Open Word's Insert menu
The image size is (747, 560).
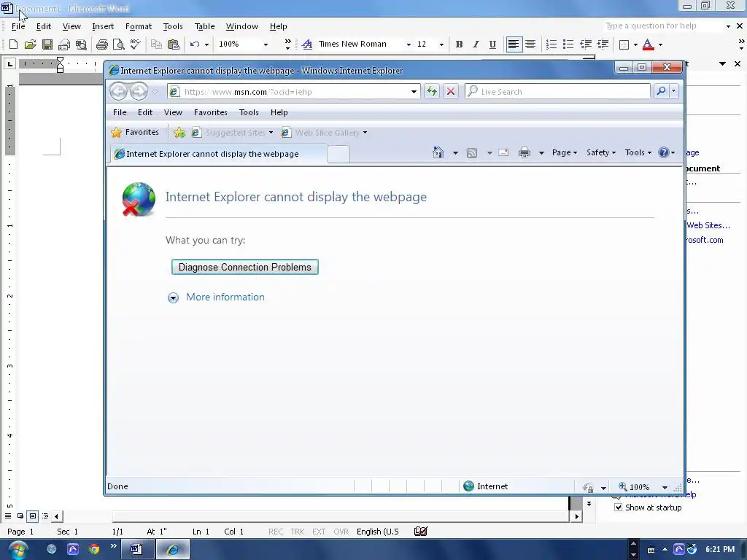103,26
